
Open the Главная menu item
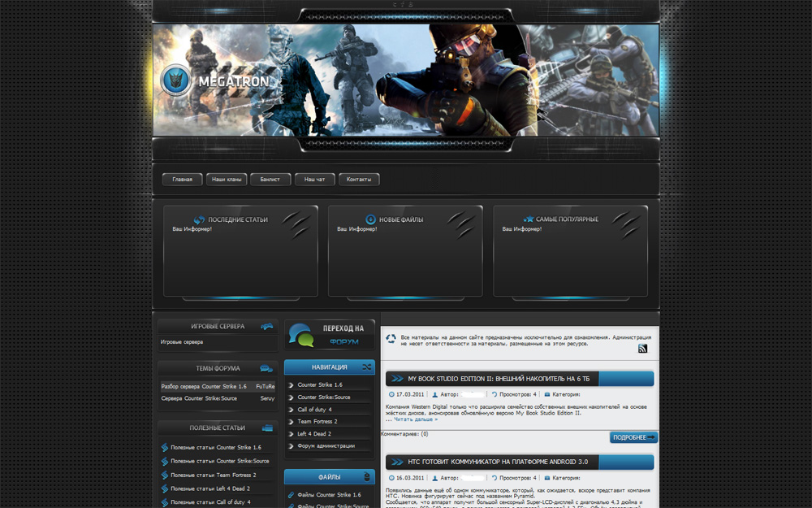(182, 180)
